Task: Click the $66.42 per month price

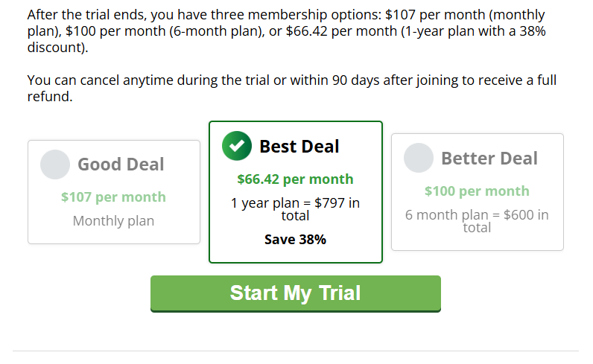Action: [295, 179]
